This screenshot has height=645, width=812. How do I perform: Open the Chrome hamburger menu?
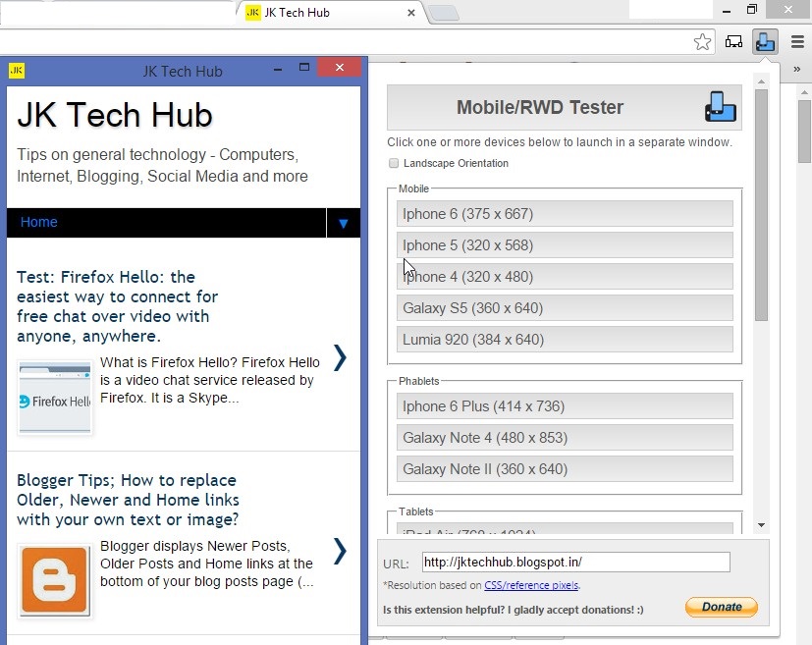(x=797, y=41)
